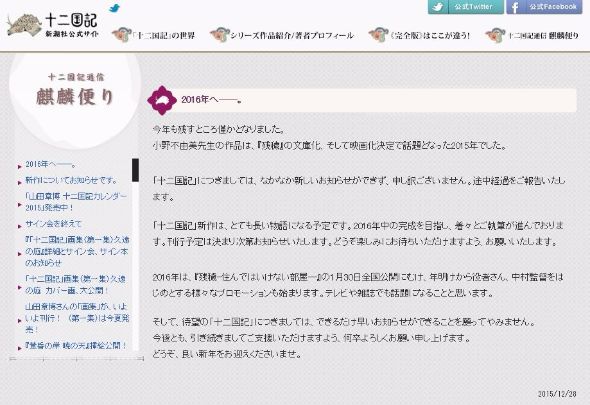Click the 麒麟便り sidebar heading

(x=75, y=97)
